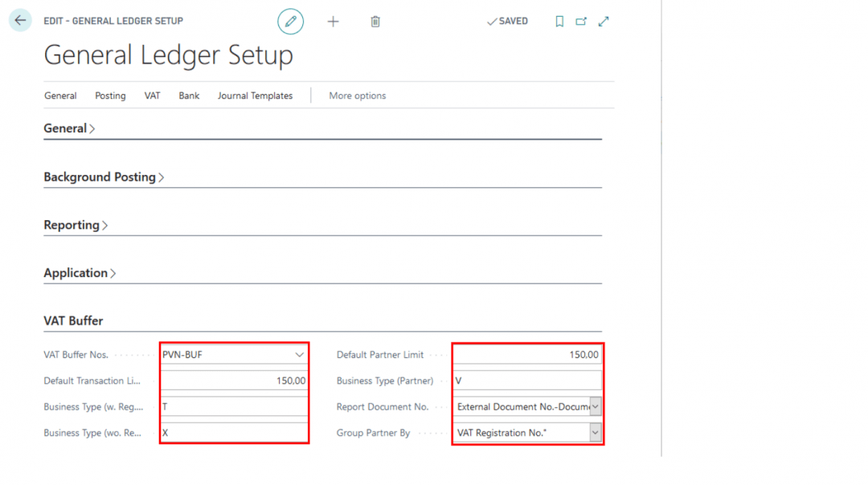The height and width of the screenshot is (485, 868).
Task: Open the Group Partner By dropdown
Action: pos(595,433)
